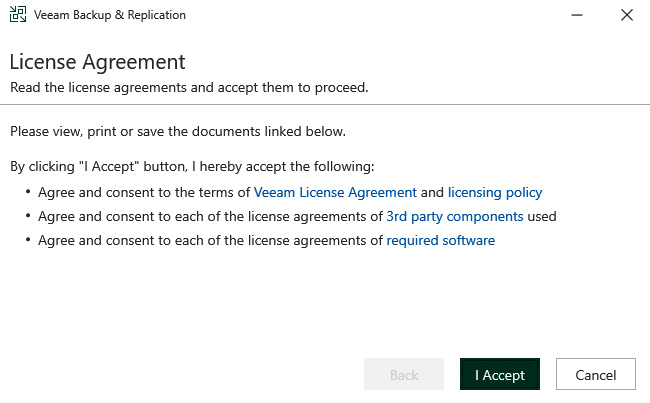
Task: Click the License Agreement heading
Action: tap(97, 63)
